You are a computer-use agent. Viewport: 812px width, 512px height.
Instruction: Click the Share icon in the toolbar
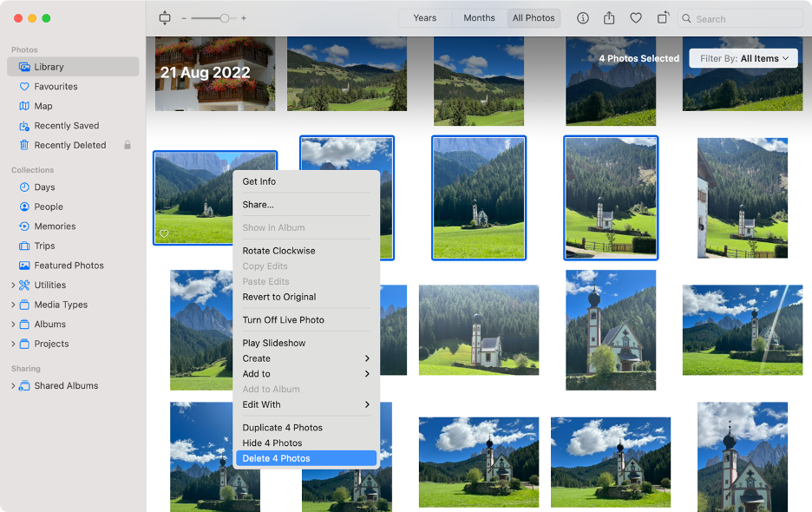609,17
